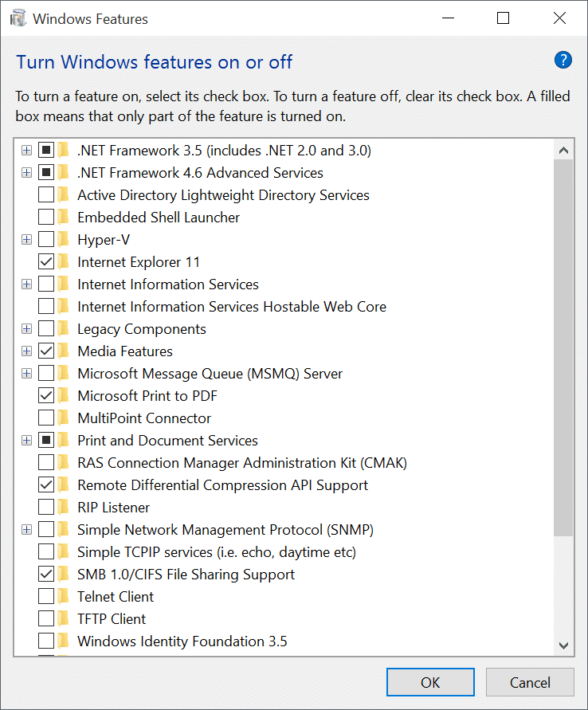Click folder icon beside MultiPoint Connector

point(63,418)
